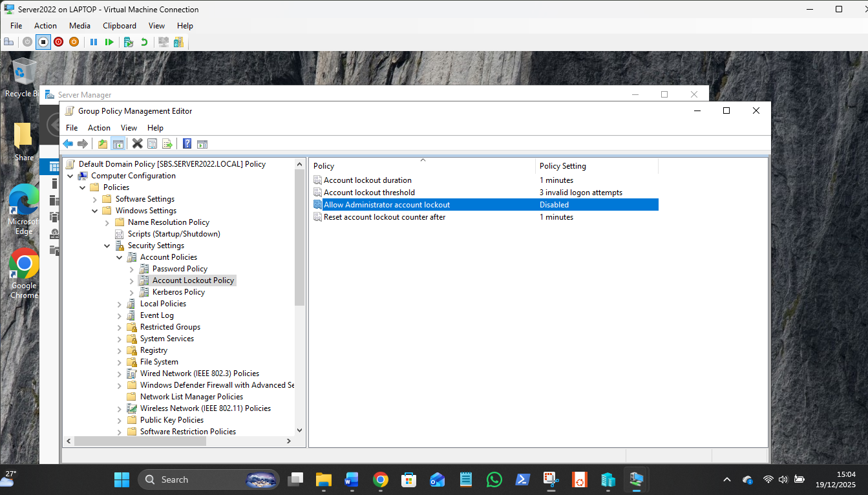The image size is (868, 495).
Task: Expand the Password Policy tree node
Action: click(x=132, y=269)
